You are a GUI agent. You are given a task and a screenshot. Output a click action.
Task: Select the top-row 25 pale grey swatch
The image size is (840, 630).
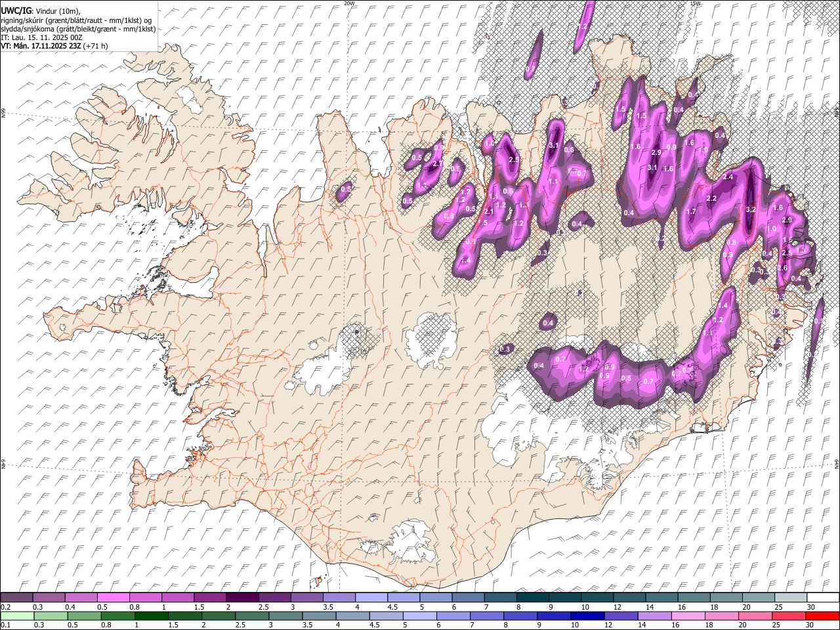790,598
